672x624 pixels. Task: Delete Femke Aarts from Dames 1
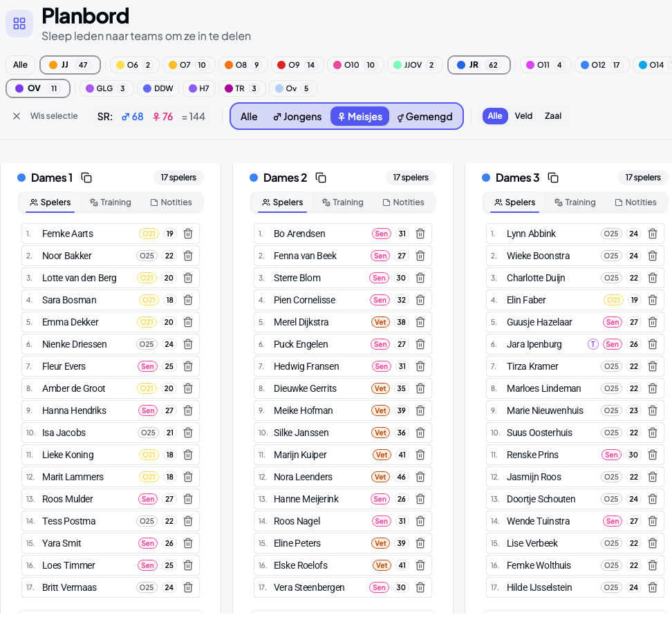(x=188, y=234)
